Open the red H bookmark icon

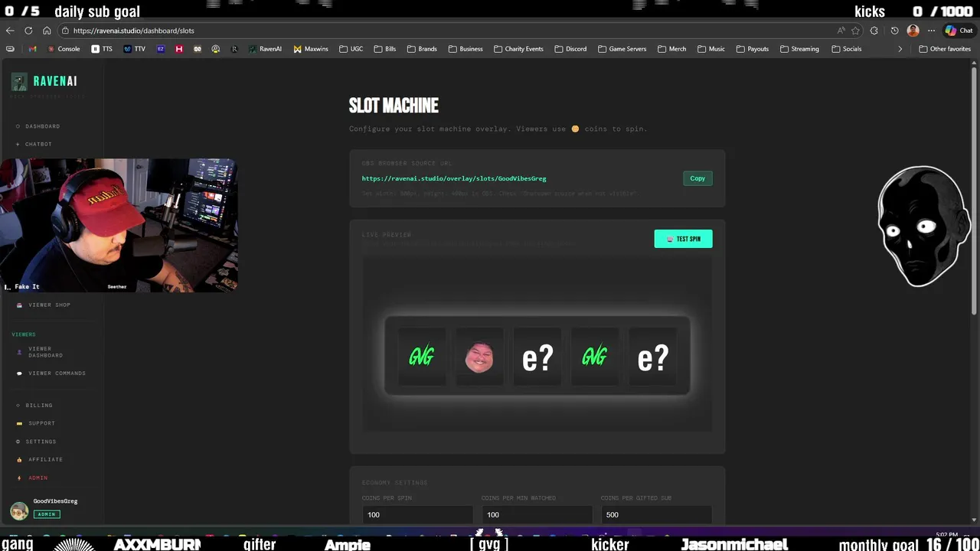point(179,49)
